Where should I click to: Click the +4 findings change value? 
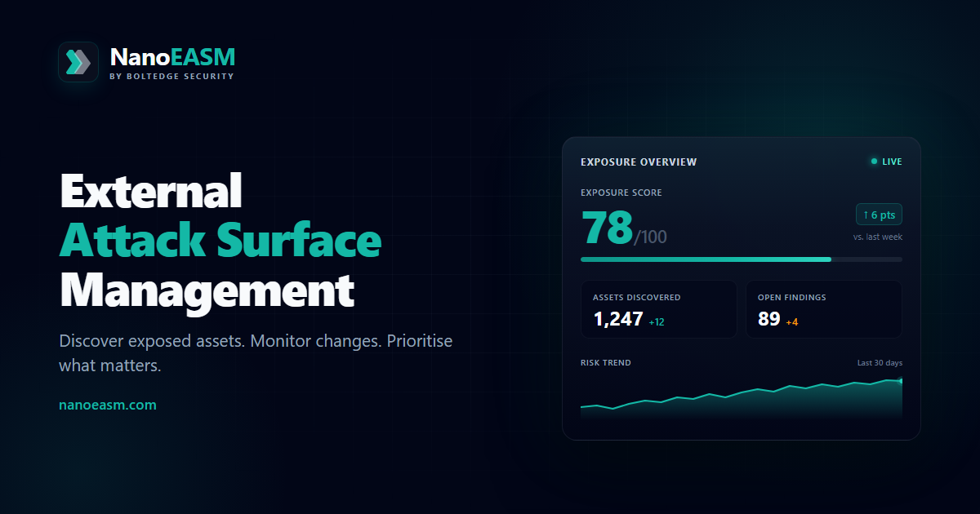[x=792, y=322]
